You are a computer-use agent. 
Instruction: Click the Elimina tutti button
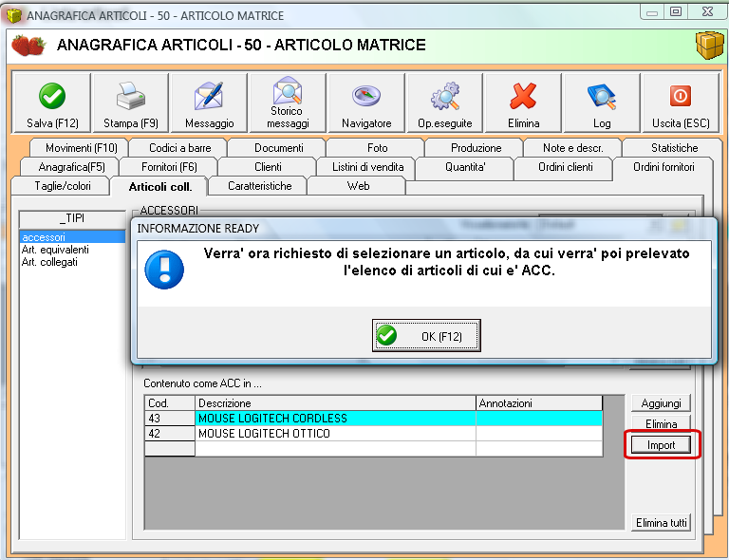pyautogui.click(x=661, y=523)
